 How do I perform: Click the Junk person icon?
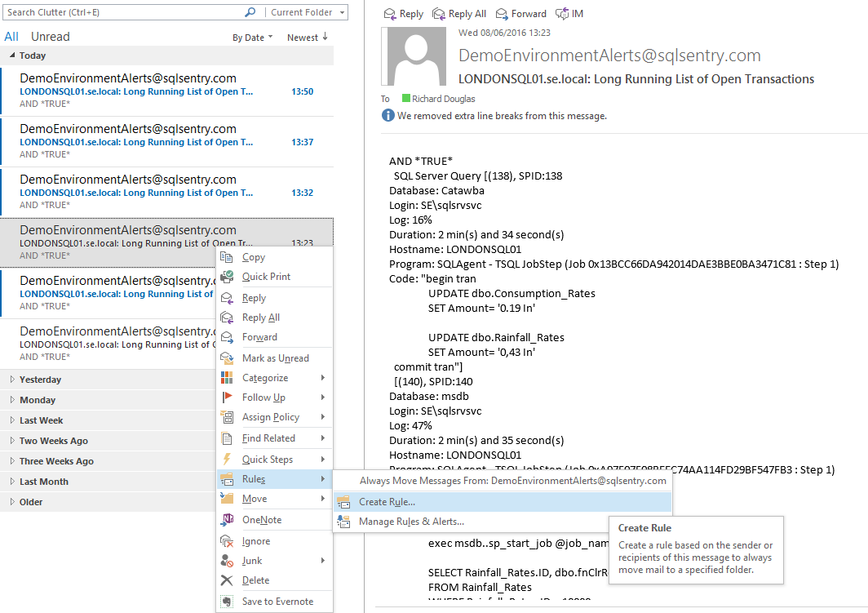pyautogui.click(x=227, y=561)
